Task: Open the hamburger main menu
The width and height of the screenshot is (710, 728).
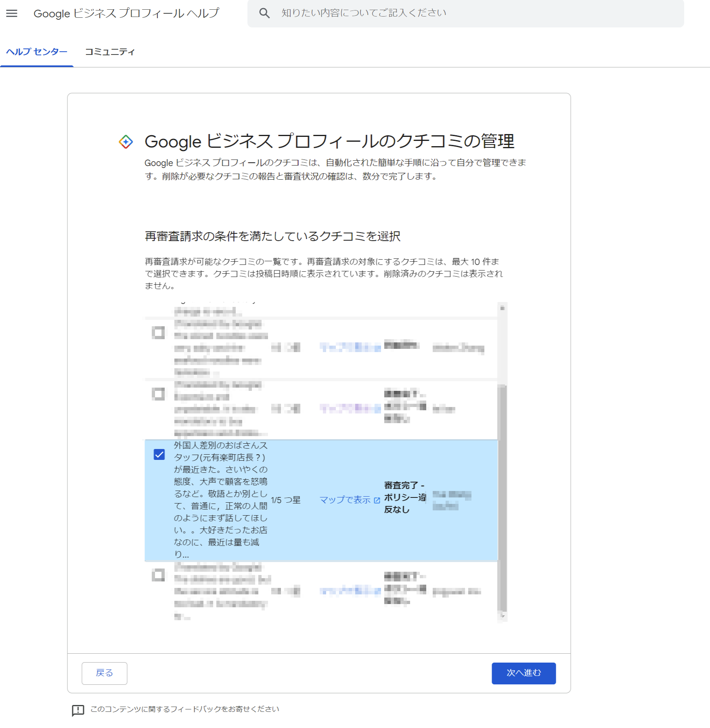Action: 12,13
